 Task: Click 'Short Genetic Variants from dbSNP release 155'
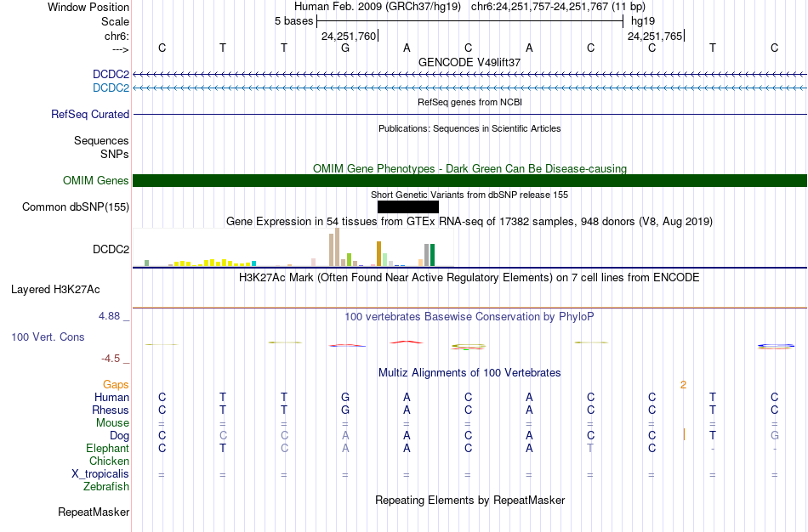(469, 195)
